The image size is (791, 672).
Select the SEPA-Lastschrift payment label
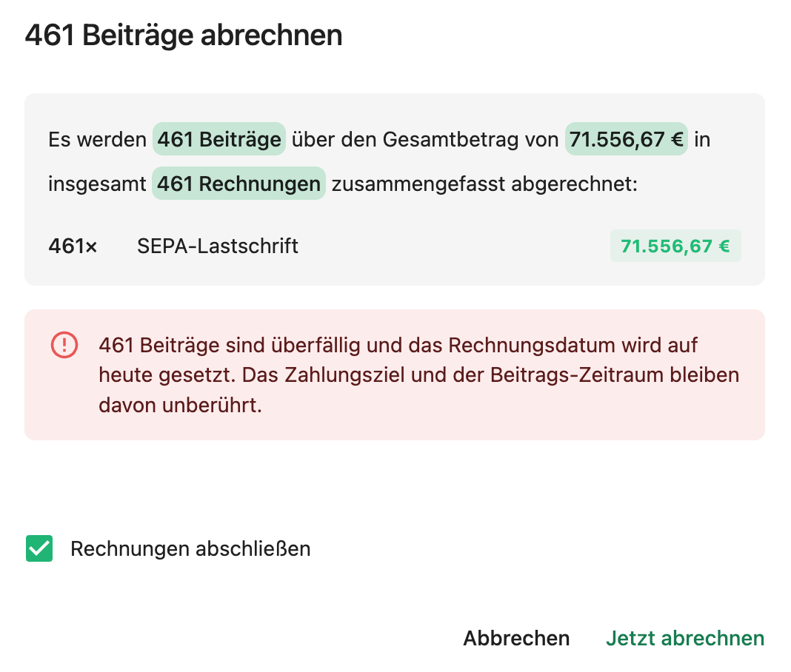click(218, 246)
